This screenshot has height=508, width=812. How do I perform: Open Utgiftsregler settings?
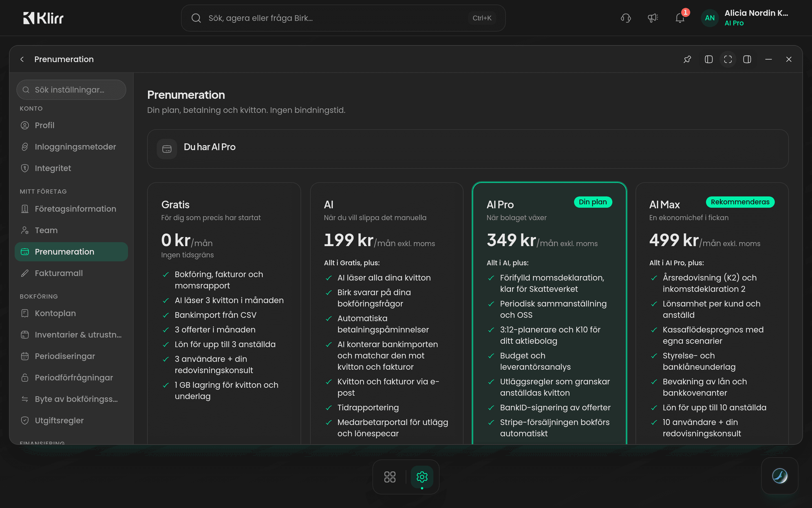tap(71, 421)
